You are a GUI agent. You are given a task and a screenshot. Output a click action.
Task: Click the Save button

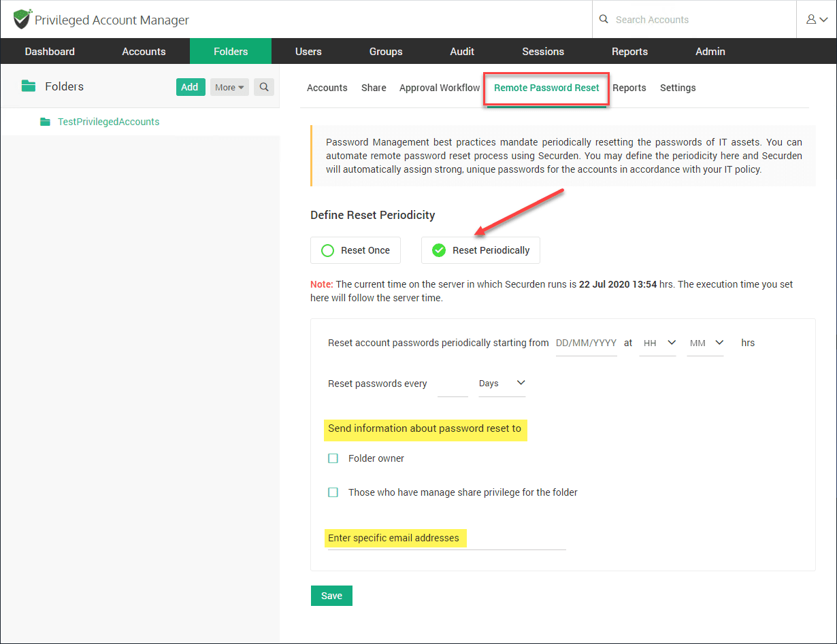tap(331, 596)
